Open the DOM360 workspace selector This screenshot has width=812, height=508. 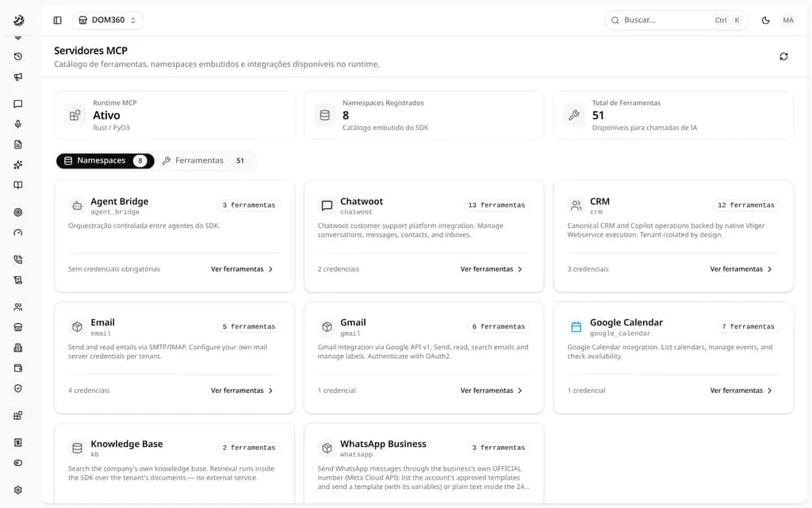pos(108,20)
